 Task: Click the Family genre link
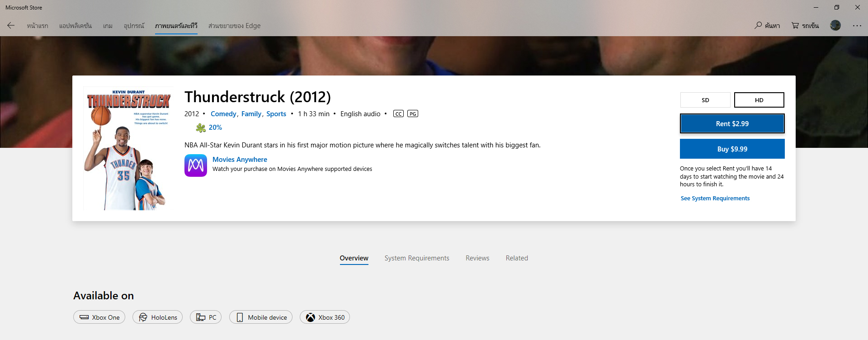tap(251, 114)
